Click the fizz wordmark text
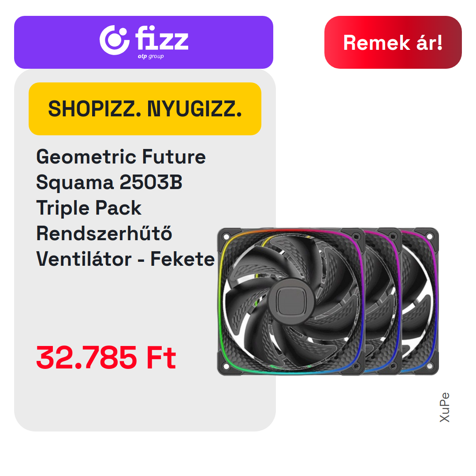476x476 pixels. tap(161, 37)
